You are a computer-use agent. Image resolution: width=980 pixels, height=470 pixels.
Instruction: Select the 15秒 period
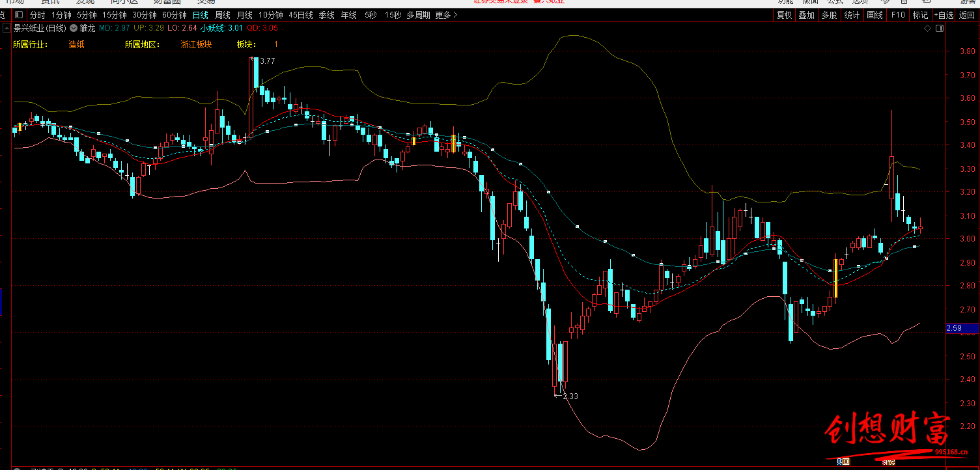click(x=393, y=15)
